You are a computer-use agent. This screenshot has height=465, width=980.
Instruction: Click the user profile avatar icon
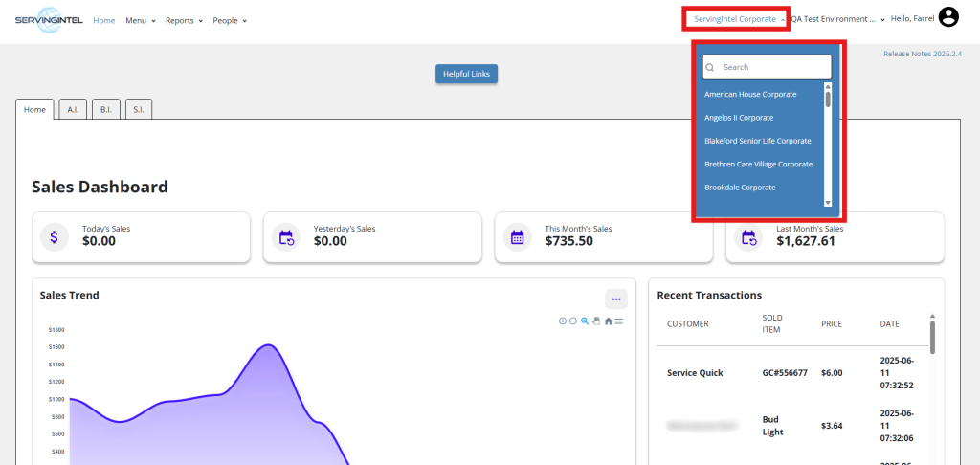pos(948,17)
